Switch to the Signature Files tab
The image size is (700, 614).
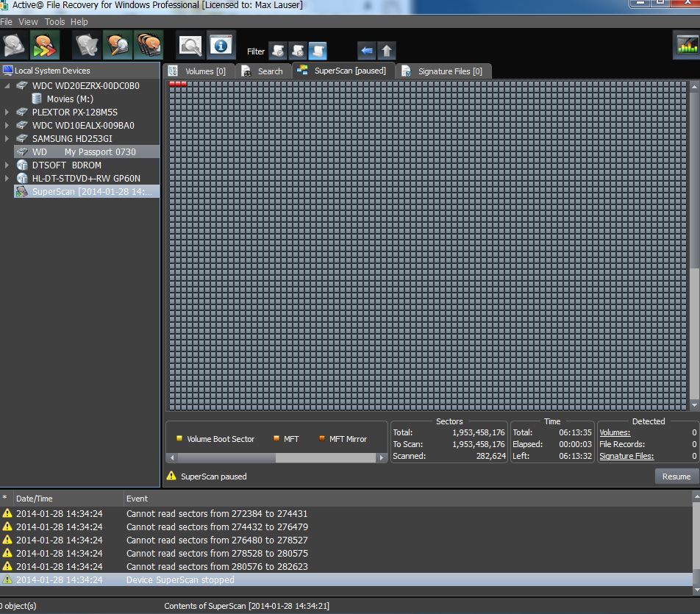point(443,71)
